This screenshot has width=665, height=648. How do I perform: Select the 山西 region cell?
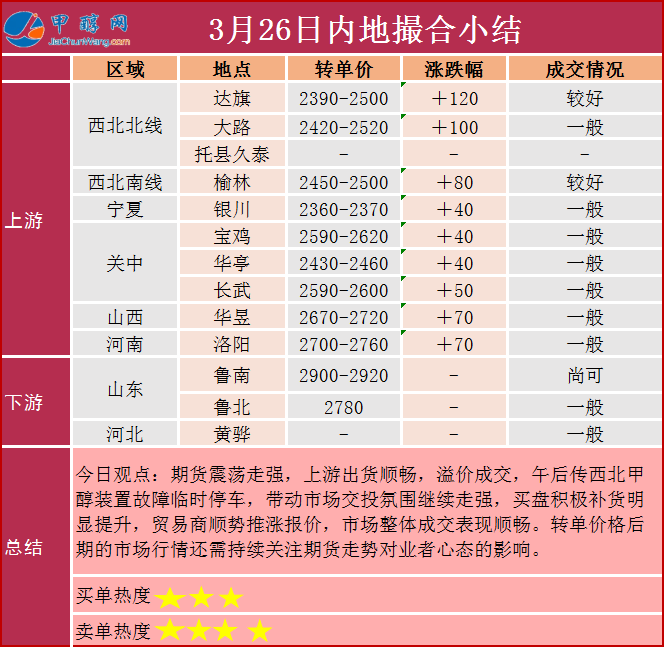pos(125,317)
